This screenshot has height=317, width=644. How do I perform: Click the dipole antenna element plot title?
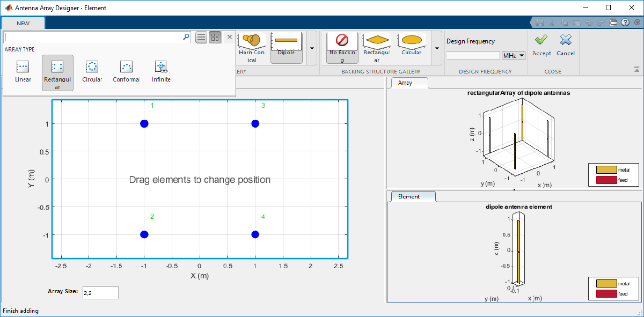pyautogui.click(x=518, y=207)
